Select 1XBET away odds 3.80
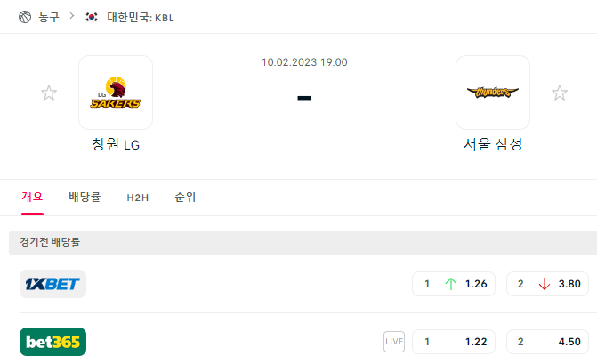The width and height of the screenshot is (597, 364). (547, 284)
